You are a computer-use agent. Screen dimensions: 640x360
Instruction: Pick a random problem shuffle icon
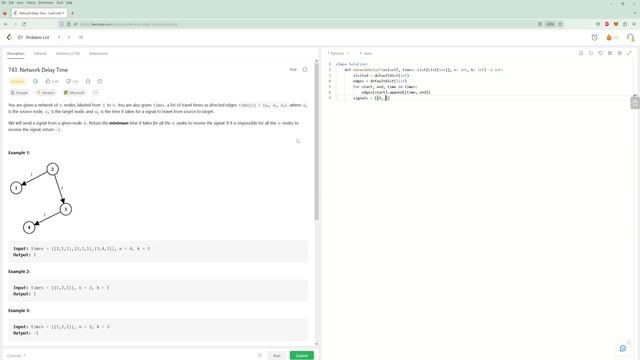click(x=81, y=37)
